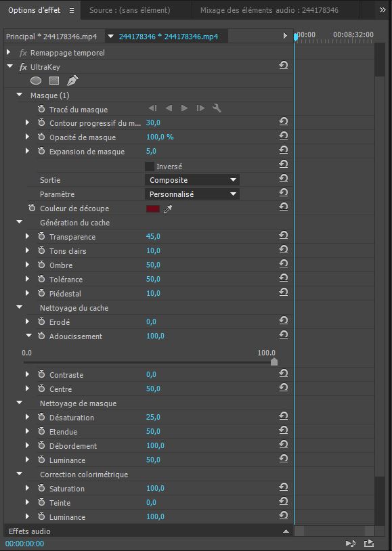Select the rectangle mask tool

coord(53,81)
